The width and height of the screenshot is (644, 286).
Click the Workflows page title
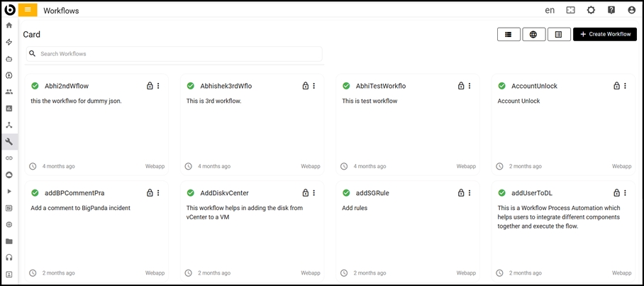61,11
